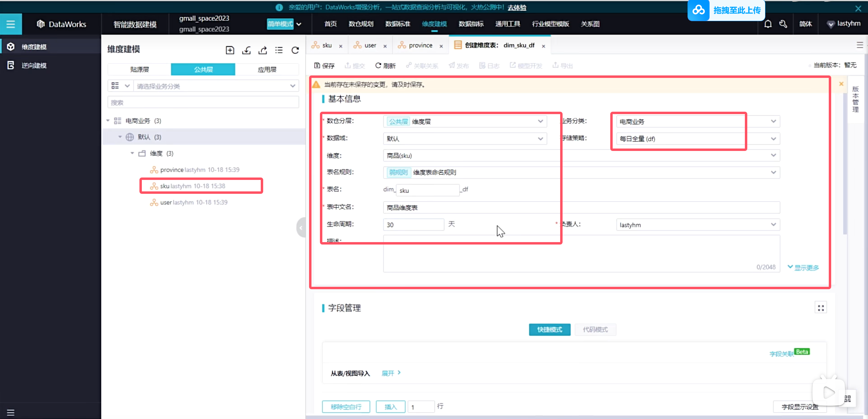Switch to 贴源层 layer toggle
Viewport: 868px width, 419px height.
point(139,69)
